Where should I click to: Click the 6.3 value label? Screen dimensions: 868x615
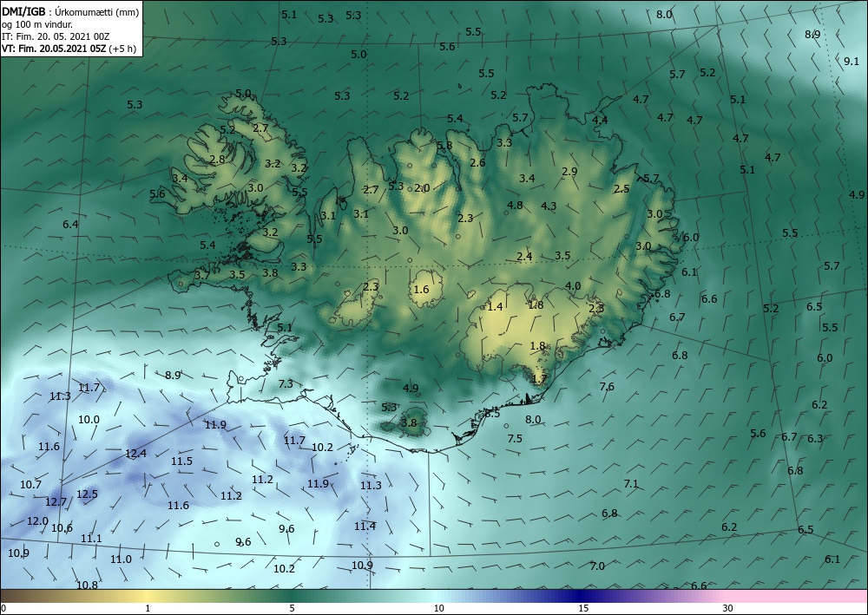(x=815, y=439)
